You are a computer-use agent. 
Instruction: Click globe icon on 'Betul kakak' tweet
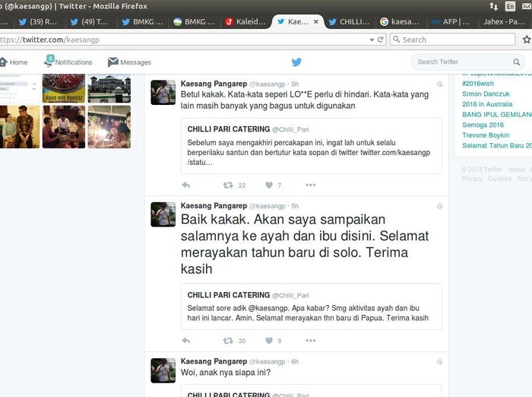440,84
